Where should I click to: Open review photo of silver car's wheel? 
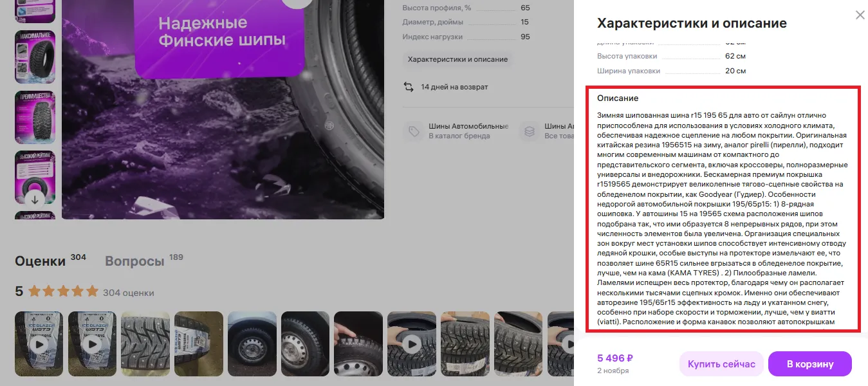click(x=252, y=344)
